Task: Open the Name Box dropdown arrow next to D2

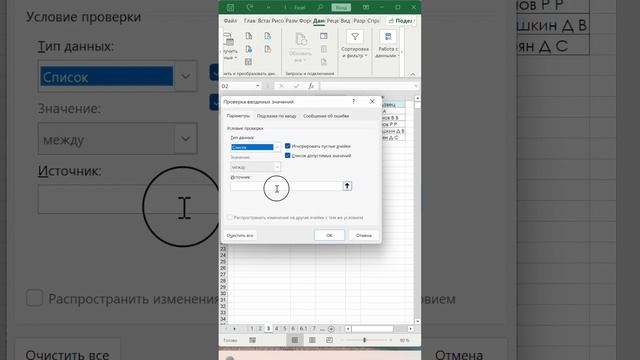Action: [258, 86]
